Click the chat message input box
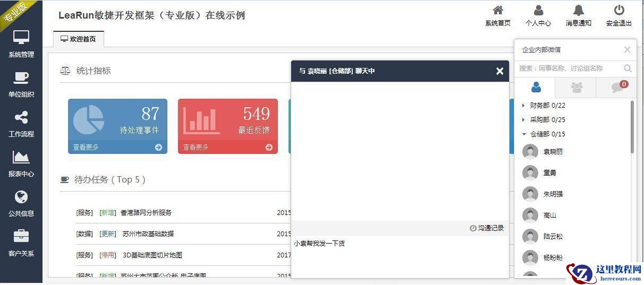644x285 pixels. (400, 256)
